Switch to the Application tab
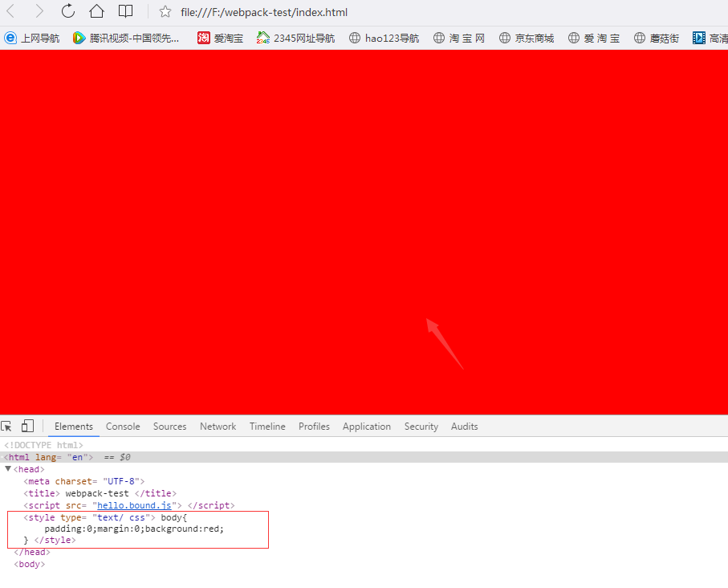 coord(367,427)
